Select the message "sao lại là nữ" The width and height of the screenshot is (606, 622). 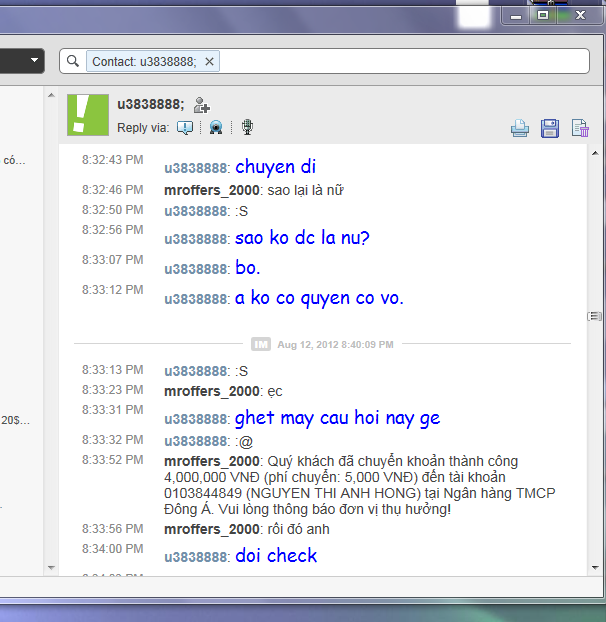click(305, 190)
